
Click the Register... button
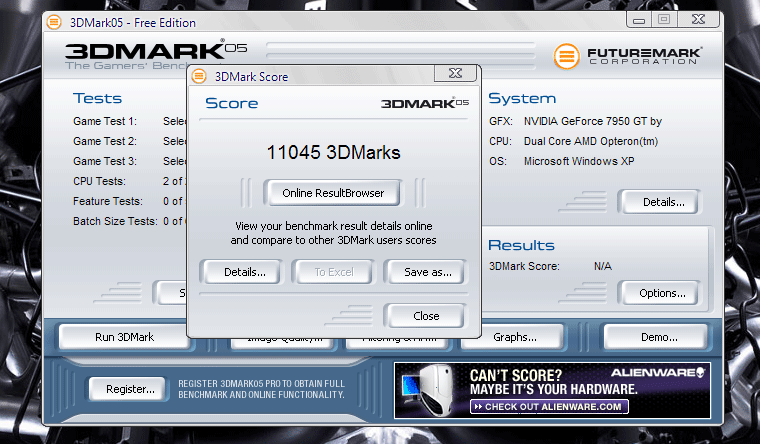[128, 389]
